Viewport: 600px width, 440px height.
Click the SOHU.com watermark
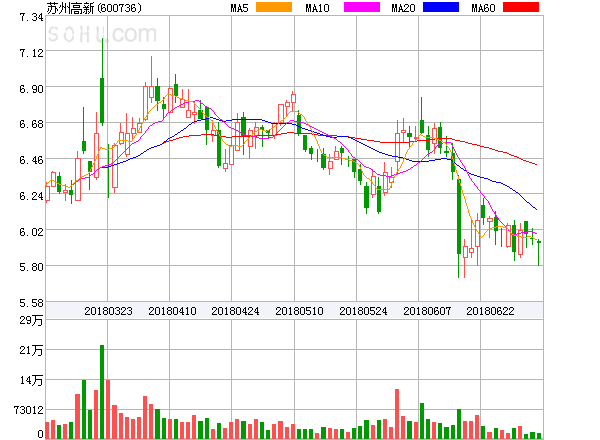(110, 35)
